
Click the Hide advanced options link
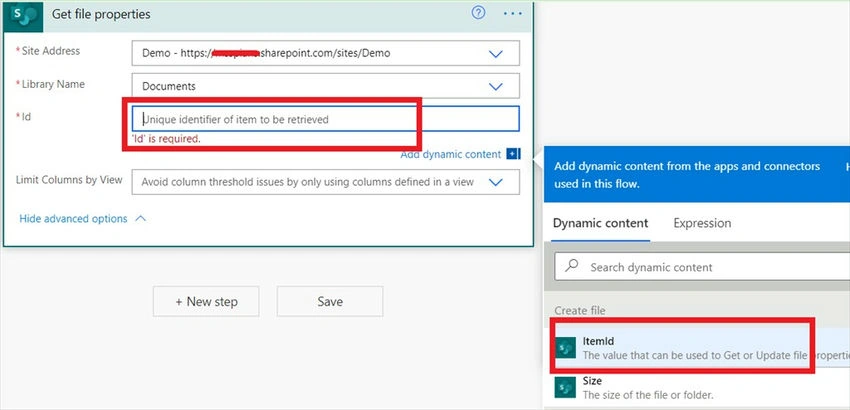pos(73,219)
